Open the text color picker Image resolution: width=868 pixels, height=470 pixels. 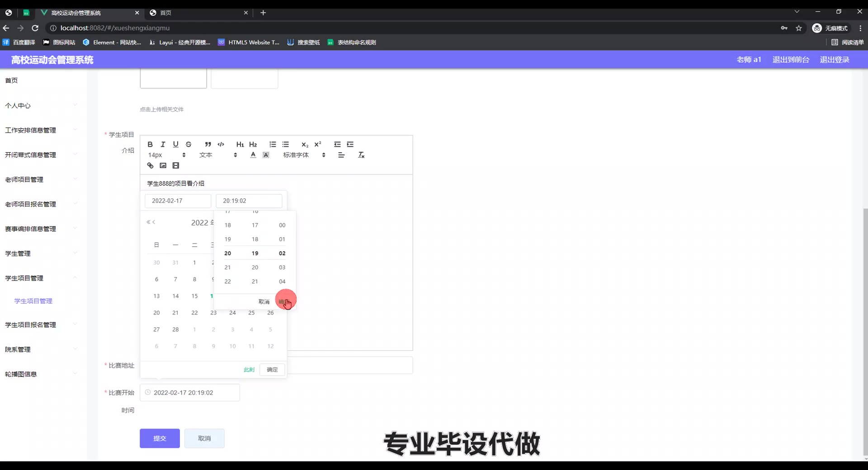click(x=253, y=155)
